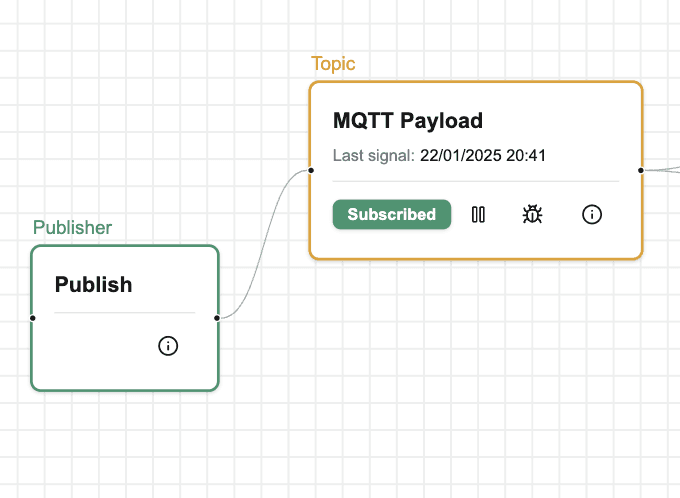Select the connection line between Publish and MQTT Payload
Viewport: 680px width, 498px height.
(264, 244)
